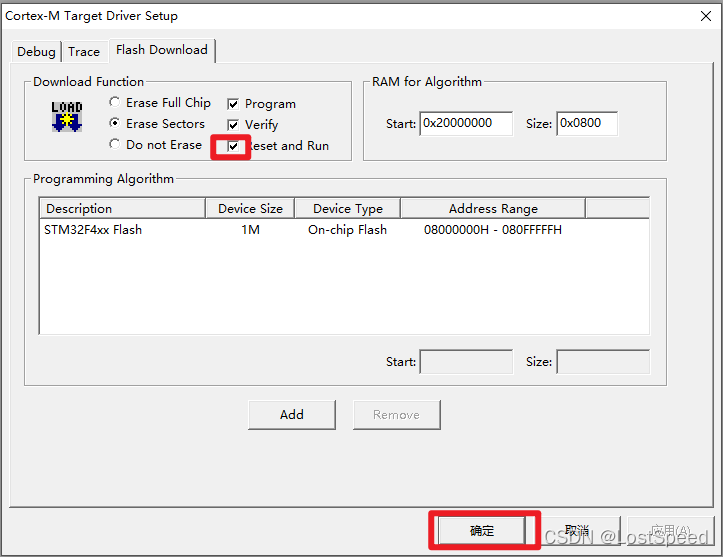Click the Device Type column header

coord(348,208)
